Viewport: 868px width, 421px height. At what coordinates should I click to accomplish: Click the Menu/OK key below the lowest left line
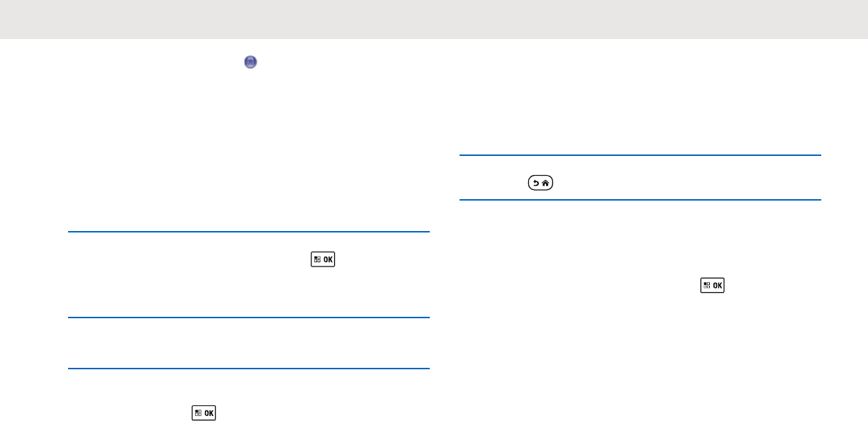click(204, 412)
